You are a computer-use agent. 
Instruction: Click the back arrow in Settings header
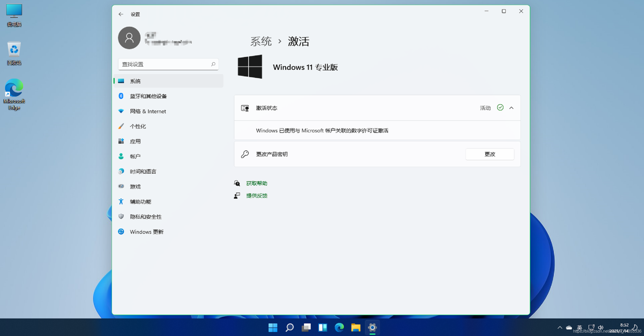click(121, 14)
